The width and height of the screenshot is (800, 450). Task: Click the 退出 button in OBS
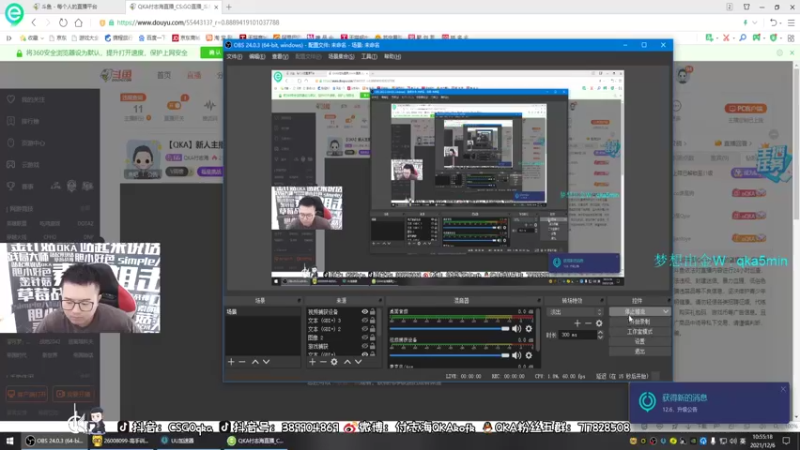coord(640,351)
